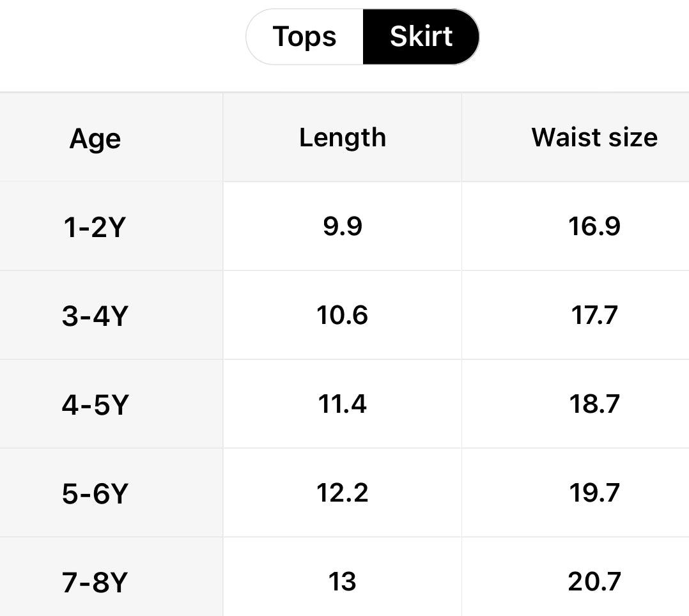
Task: Click the Length column header
Action: pos(343,137)
